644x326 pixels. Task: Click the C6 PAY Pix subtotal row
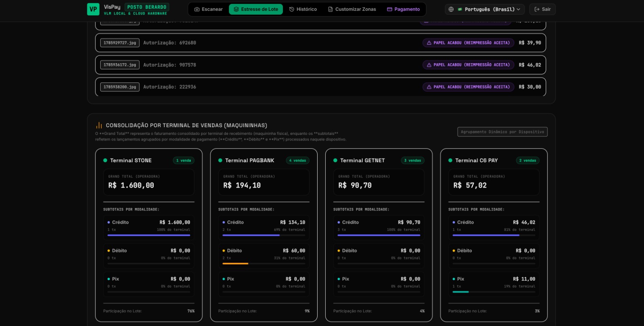pyautogui.click(x=494, y=284)
